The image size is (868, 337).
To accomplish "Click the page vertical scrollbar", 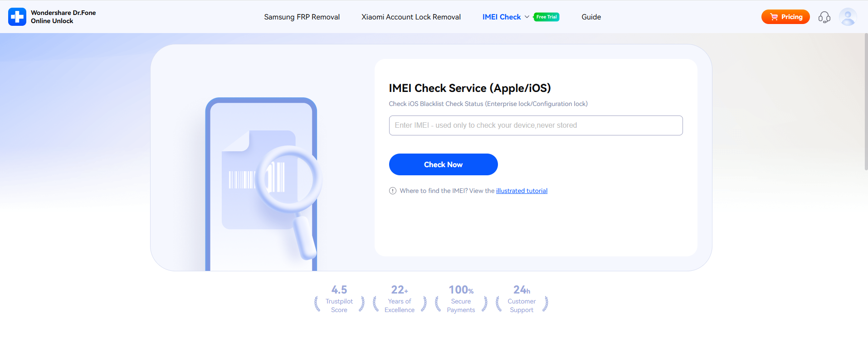I will pyautogui.click(x=866, y=102).
